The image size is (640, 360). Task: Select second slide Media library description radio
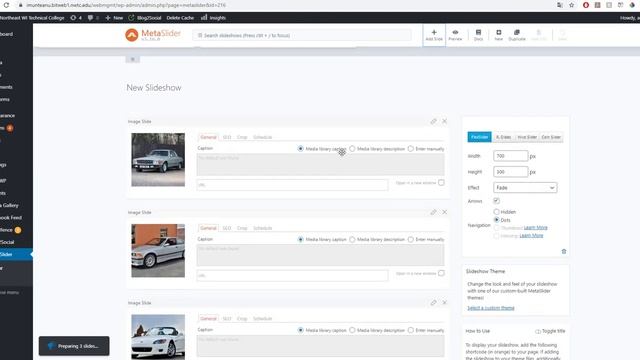point(352,240)
